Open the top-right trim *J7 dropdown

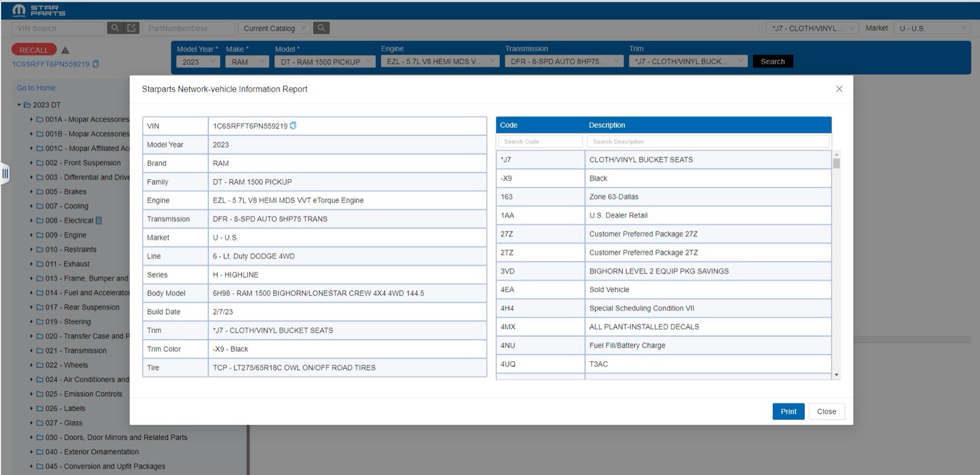tap(812, 28)
